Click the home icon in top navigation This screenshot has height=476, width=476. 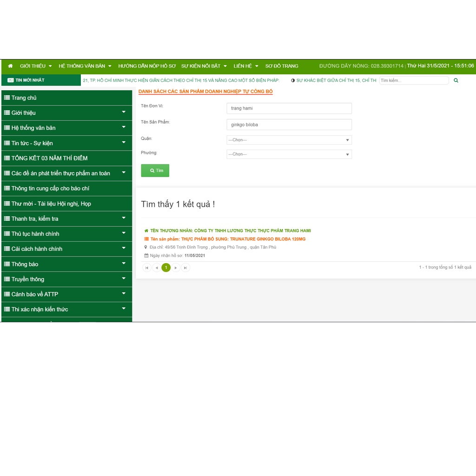coord(10,66)
